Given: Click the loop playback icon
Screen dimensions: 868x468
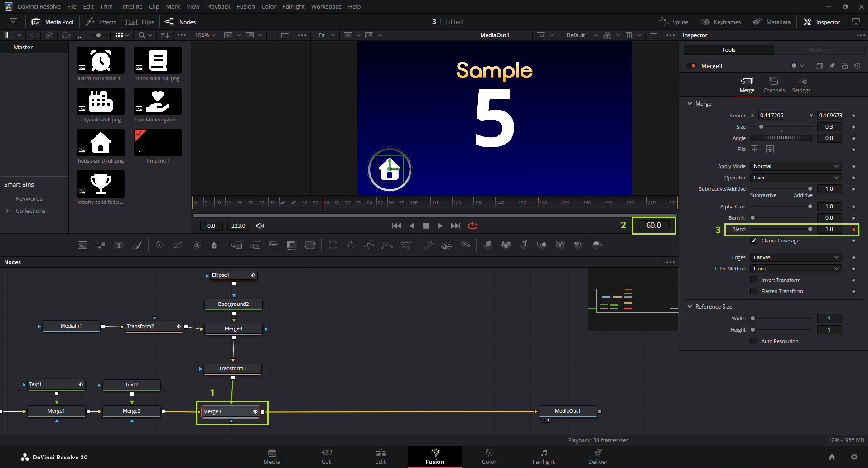Looking at the screenshot, I should [x=473, y=226].
